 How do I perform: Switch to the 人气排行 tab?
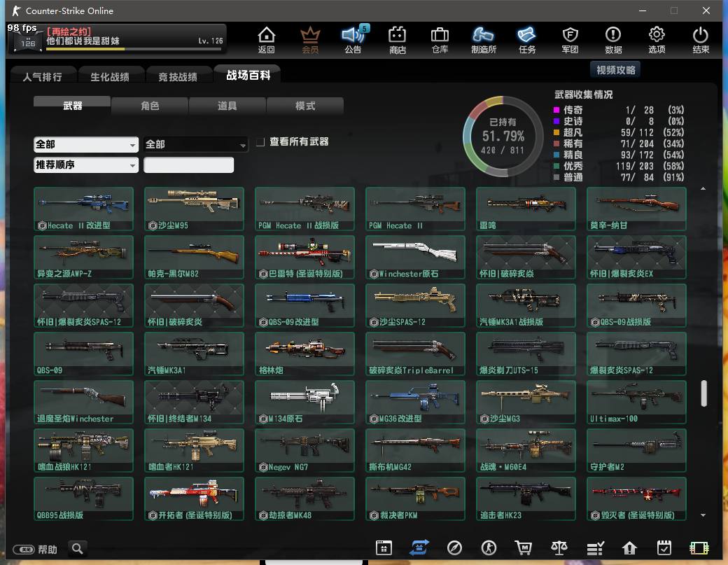click(43, 76)
